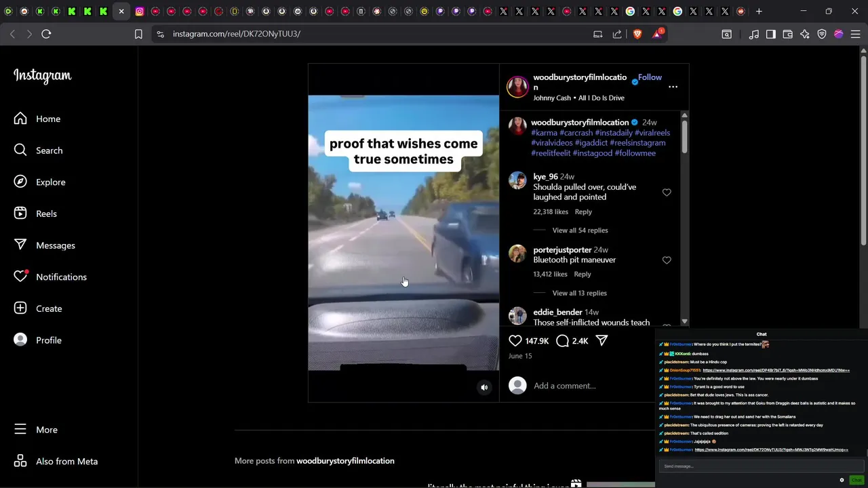This screenshot has width=868, height=488.
Task: Reload the page in the browser
Action: (x=46, y=34)
